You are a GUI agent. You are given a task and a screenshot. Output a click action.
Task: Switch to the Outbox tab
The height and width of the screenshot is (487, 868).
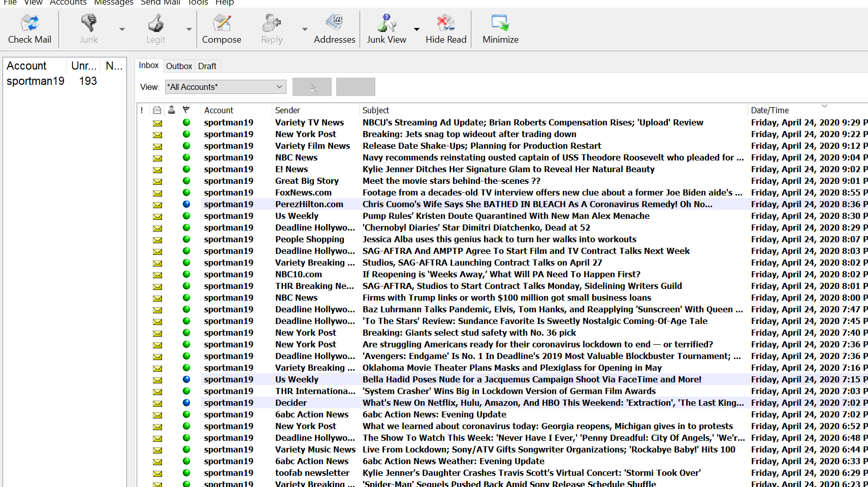pos(179,66)
